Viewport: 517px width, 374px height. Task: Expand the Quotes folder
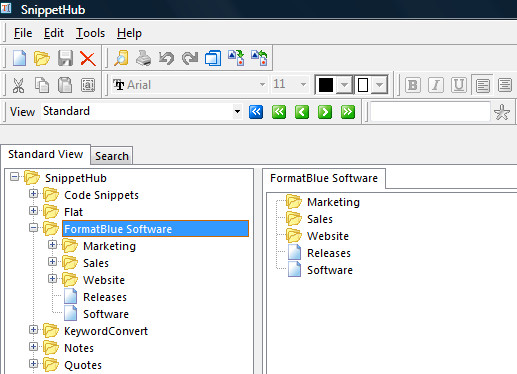coord(33,364)
